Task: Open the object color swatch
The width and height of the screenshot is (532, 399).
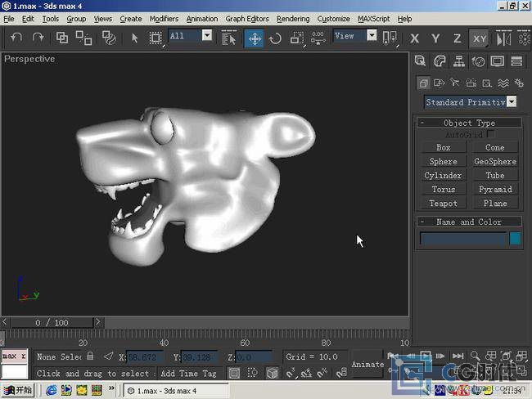Action: click(515, 238)
